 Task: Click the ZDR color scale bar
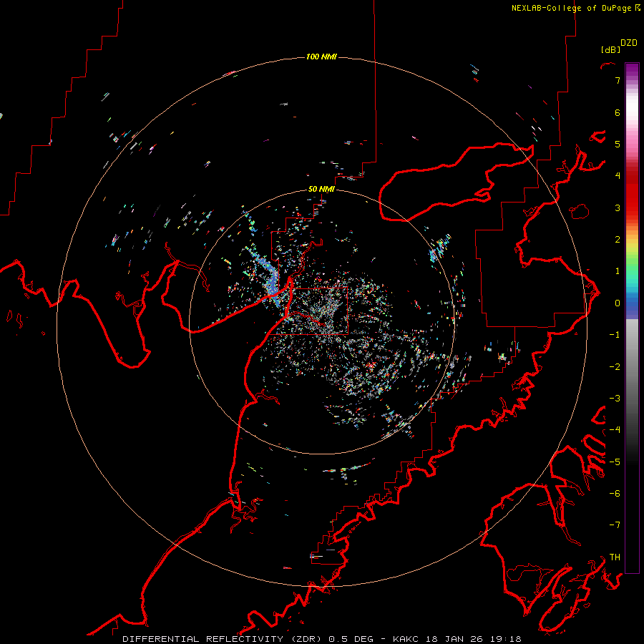[632, 318]
